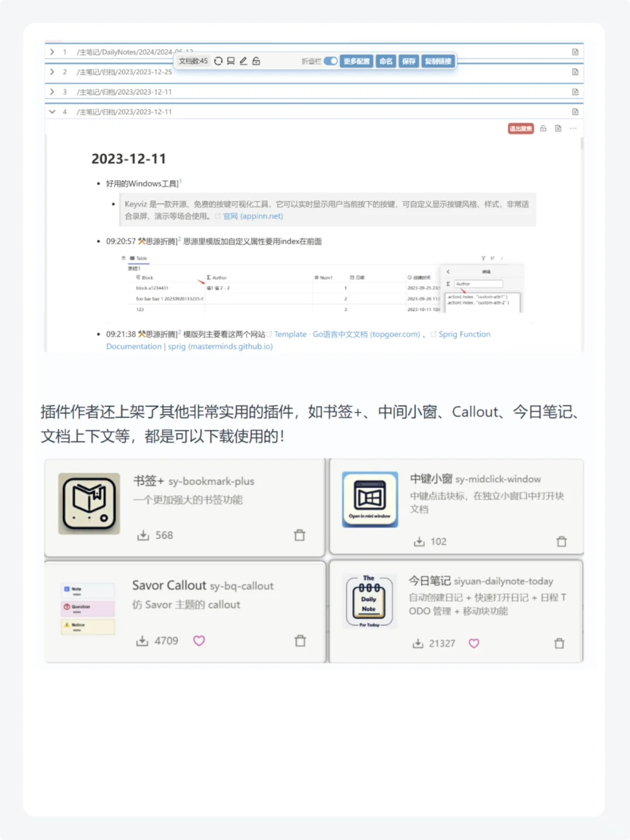
Task: Click the download icon on the 书签+ card
Action: point(142,535)
